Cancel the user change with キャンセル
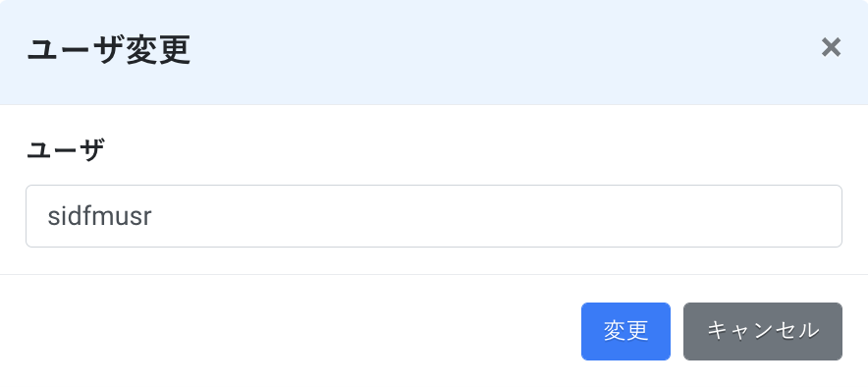 click(x=763, y=331)
